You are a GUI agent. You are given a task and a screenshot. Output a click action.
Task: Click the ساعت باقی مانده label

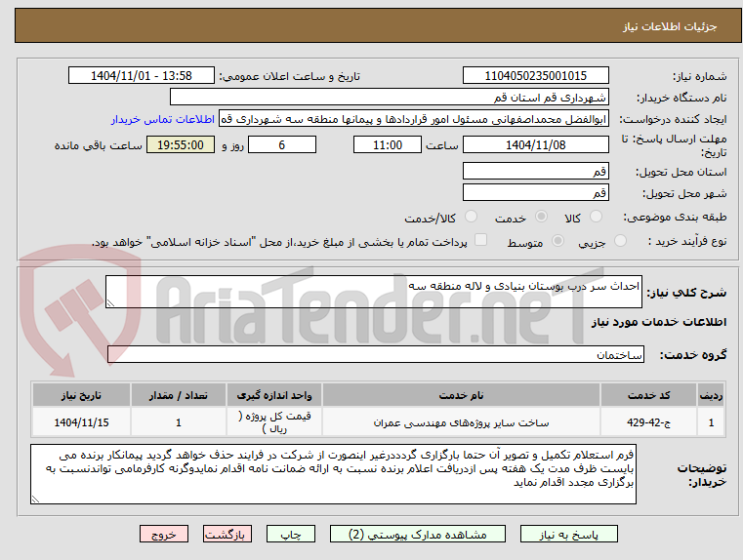point(99,145)
